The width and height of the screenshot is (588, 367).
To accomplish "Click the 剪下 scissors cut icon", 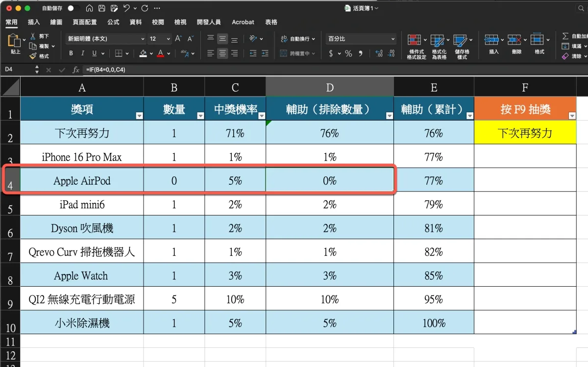I will (x=33, y=36).
